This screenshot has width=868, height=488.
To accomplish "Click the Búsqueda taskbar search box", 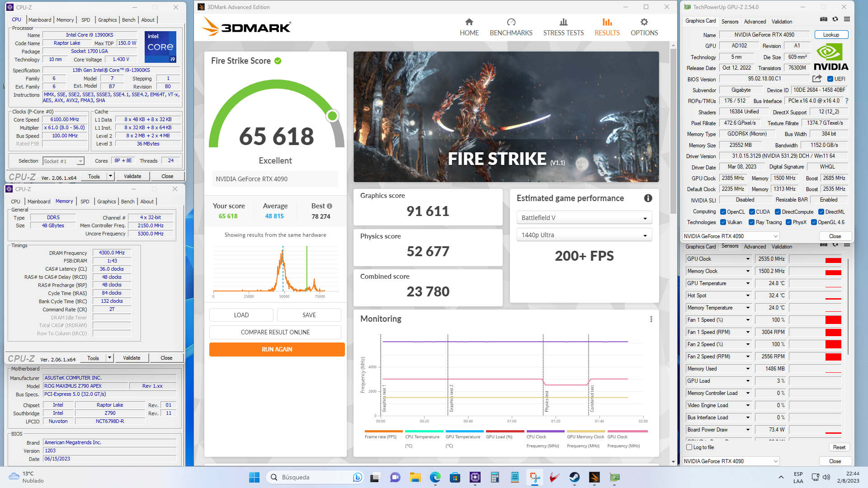I will click(x=314, y=477).
